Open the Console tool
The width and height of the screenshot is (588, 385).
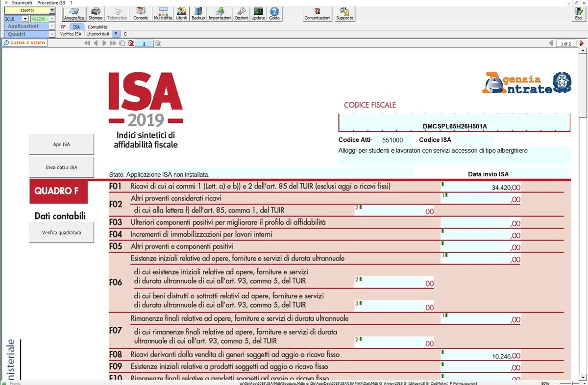click(x=141, y=14)
